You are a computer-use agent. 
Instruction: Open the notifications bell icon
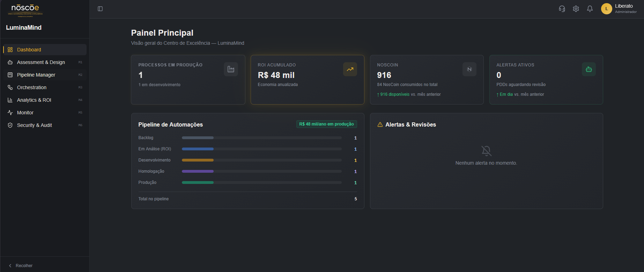[x=590, y=9]
